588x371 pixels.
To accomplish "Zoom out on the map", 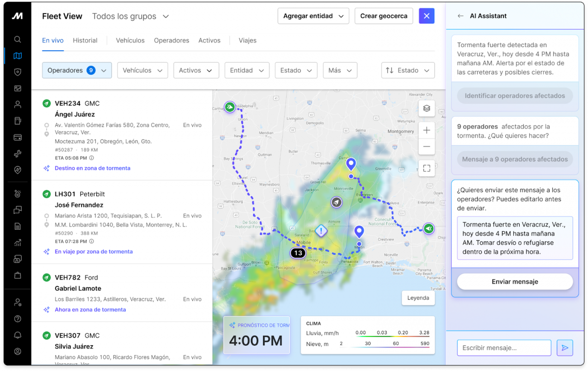I will pyautogui.click(x=427, y=147).
